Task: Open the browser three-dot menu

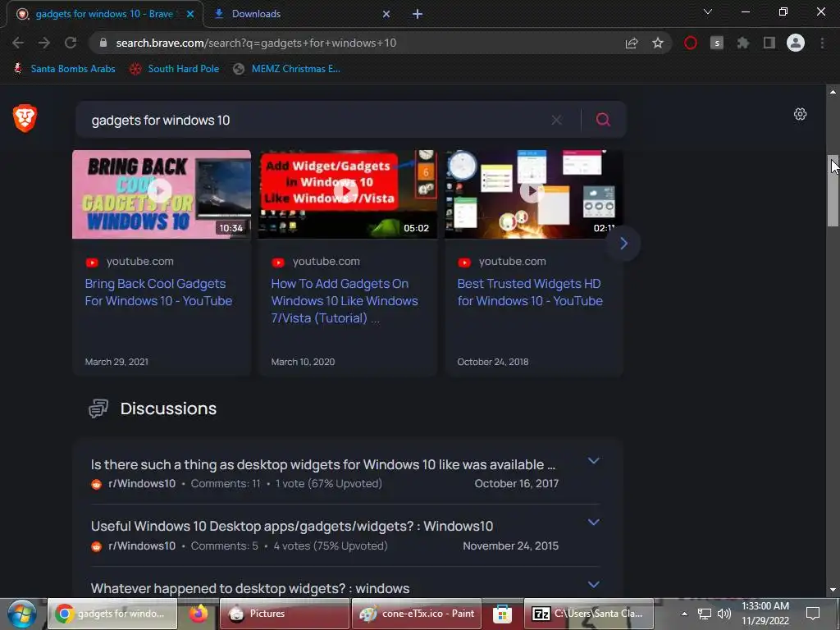Action: click(822, 43)
